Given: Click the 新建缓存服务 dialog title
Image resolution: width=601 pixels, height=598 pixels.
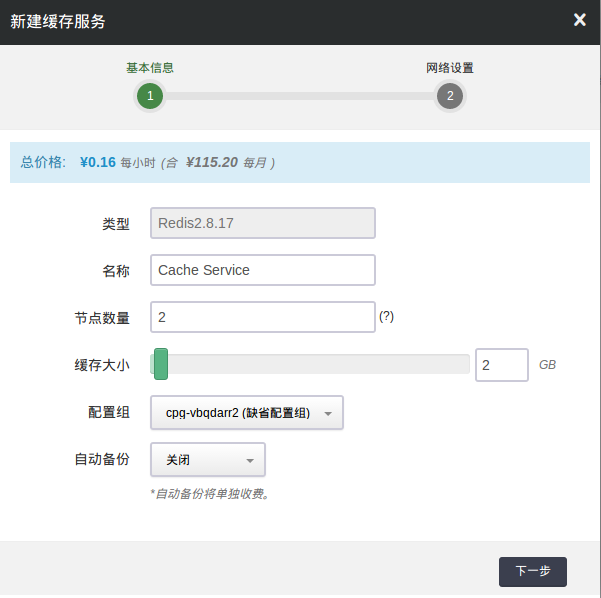Looking at the screenshot, I should click(58, 21).
